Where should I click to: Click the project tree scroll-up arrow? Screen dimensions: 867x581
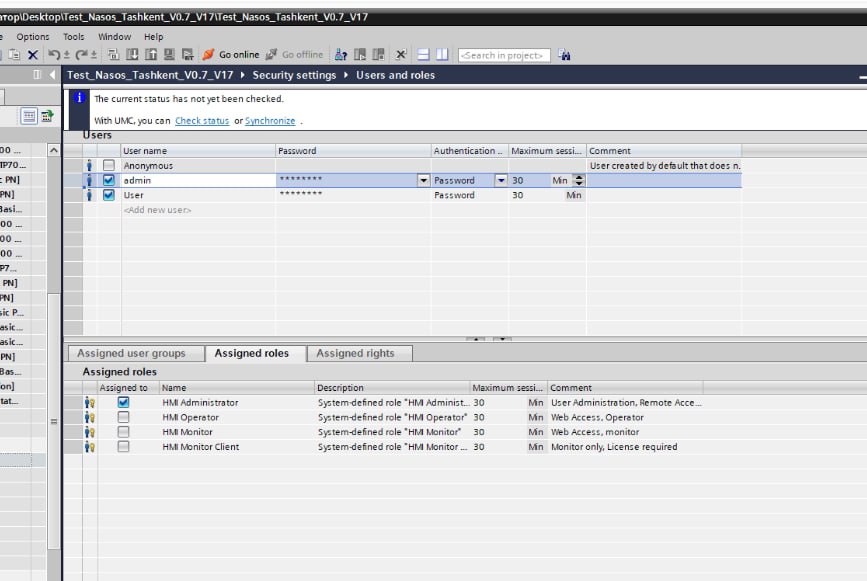pos(54,150)
